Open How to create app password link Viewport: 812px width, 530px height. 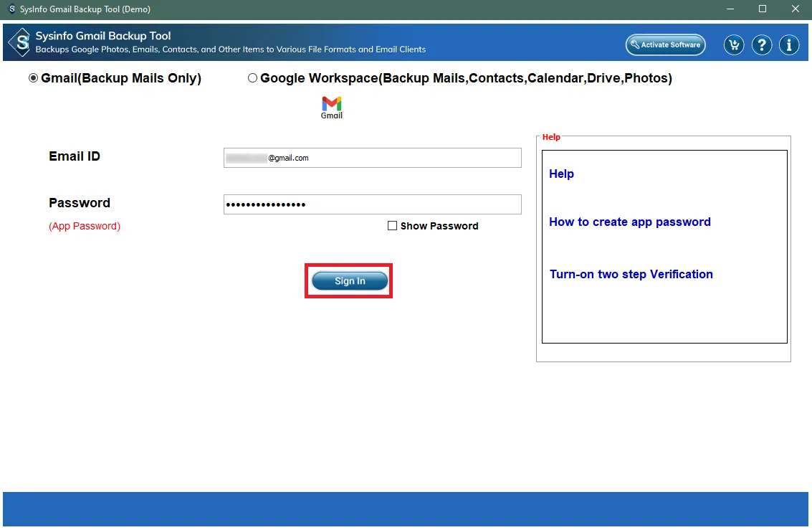(x=630, y=222)
